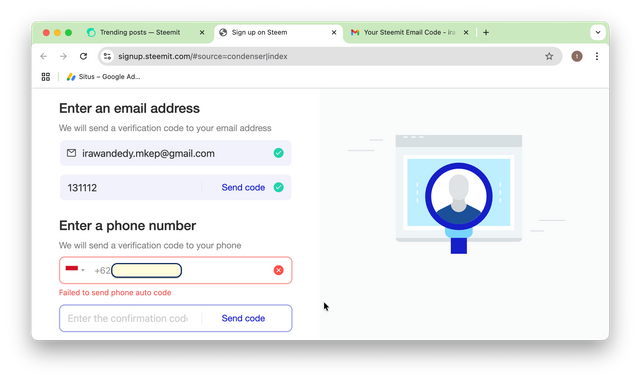This screenshot has height=381, width=640.
Task: Click the address bar URL
Action: [203, 56]
